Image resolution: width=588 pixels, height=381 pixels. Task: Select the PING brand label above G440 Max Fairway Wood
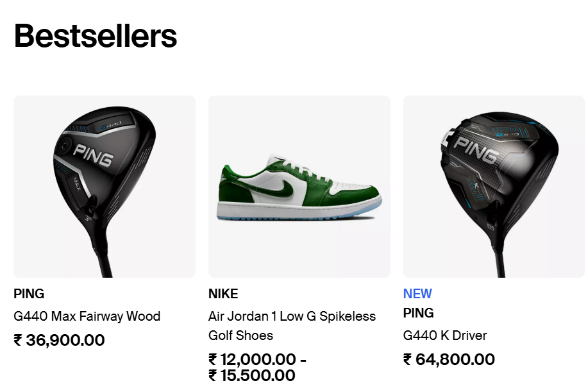tap(29, 294)
